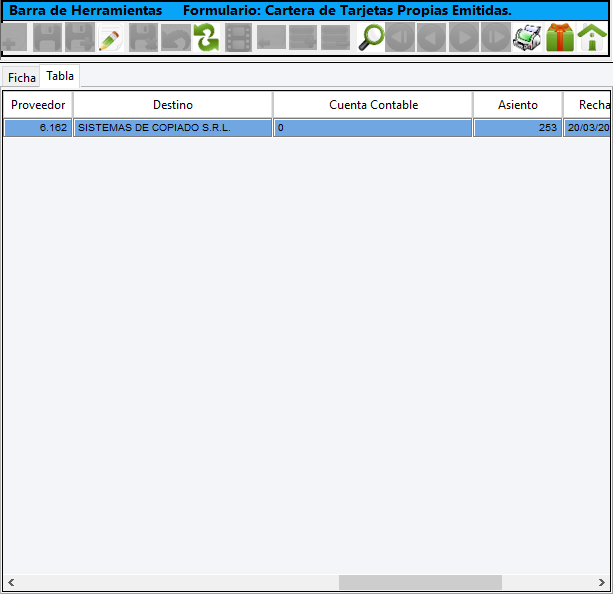Viewport: 613px width, 594px height.
Task: Sort by Proveedor column header
Action: (x=38, y=105)
